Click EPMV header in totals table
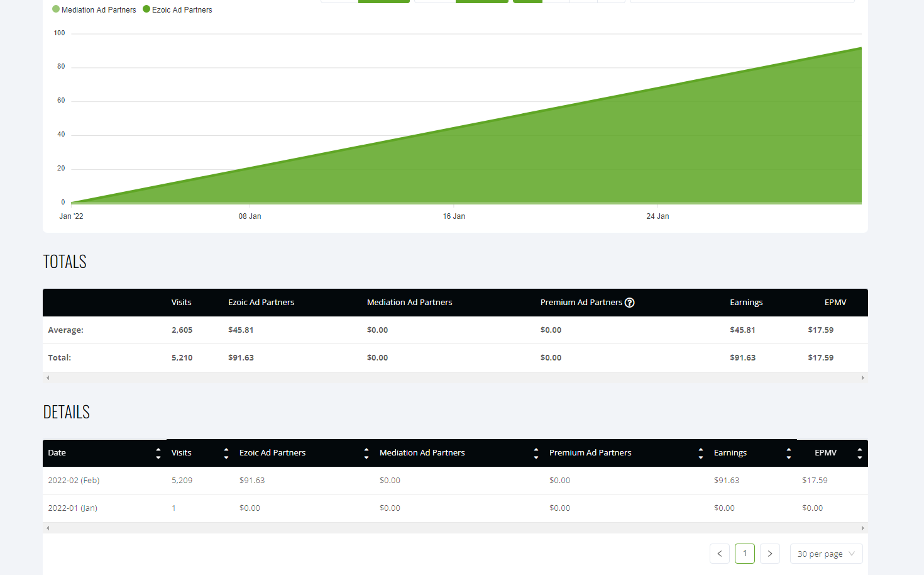Screen dimensions: 924x575 [835, 303]
